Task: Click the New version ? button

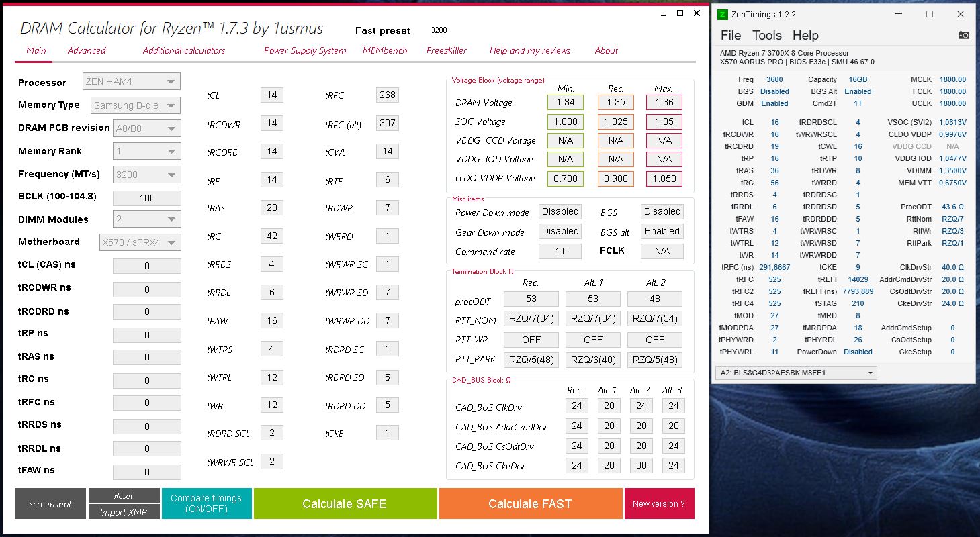Action: point(659,503)
